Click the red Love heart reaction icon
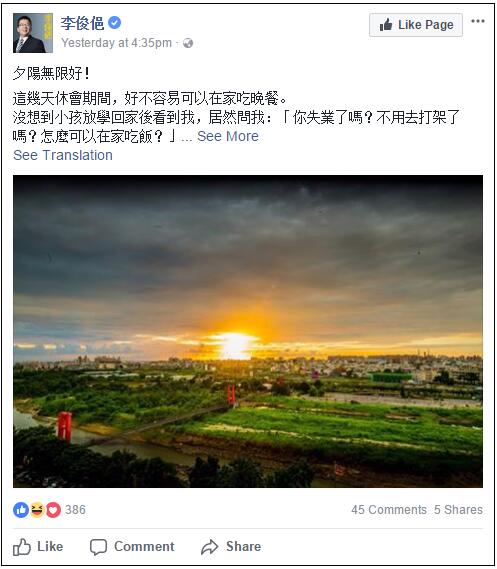 (53, 510)
